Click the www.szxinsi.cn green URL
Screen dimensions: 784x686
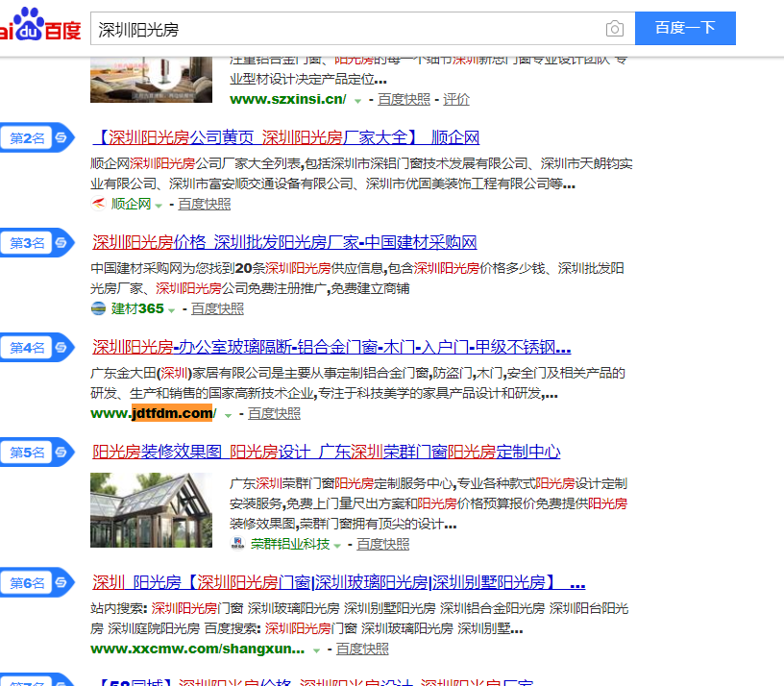coord(288,99)
